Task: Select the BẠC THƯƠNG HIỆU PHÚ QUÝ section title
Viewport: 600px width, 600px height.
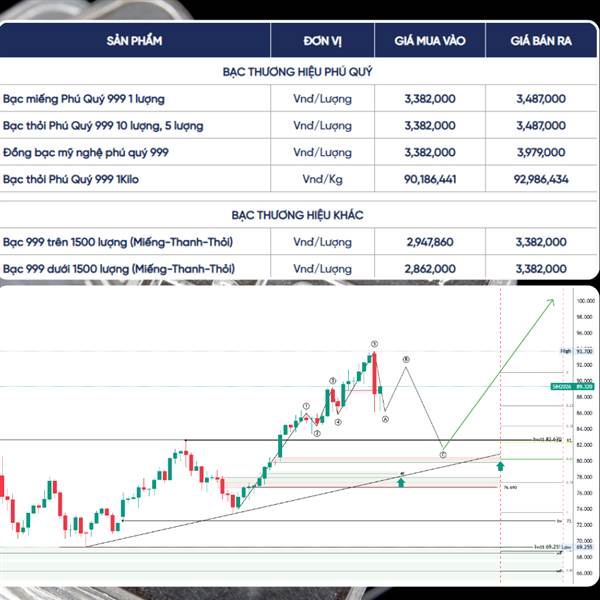Action: point(297,72)
